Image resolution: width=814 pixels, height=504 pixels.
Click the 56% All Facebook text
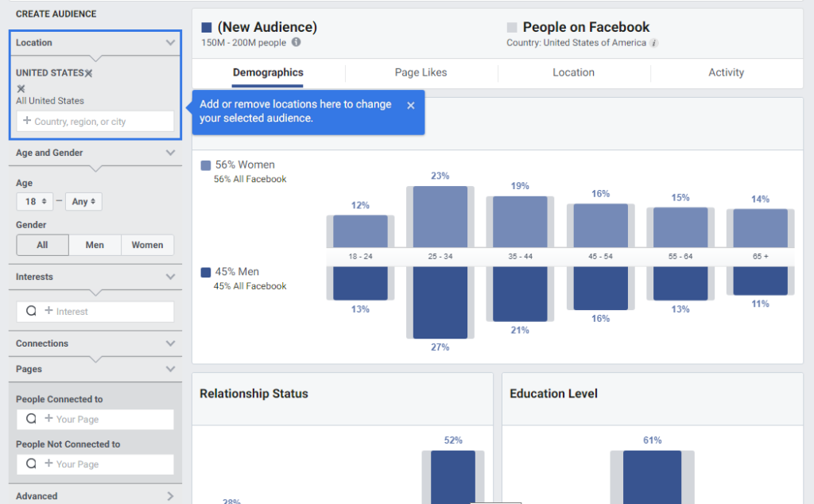250,179
